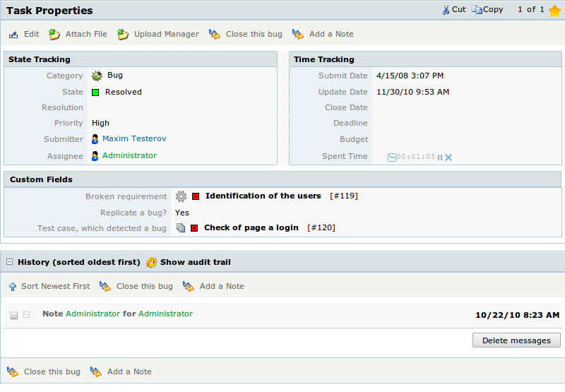Open Upload Manager

point(158,34)
